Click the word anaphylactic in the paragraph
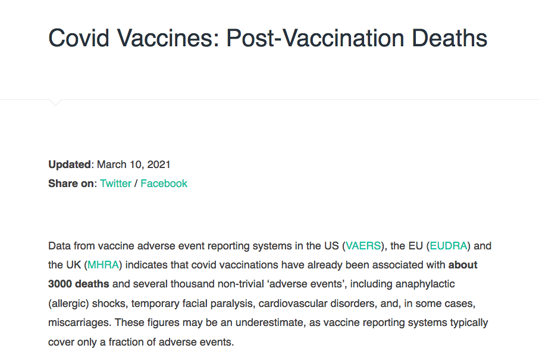Image resolution: width=539 pixels, height=364 pixels. click(425, 284)
